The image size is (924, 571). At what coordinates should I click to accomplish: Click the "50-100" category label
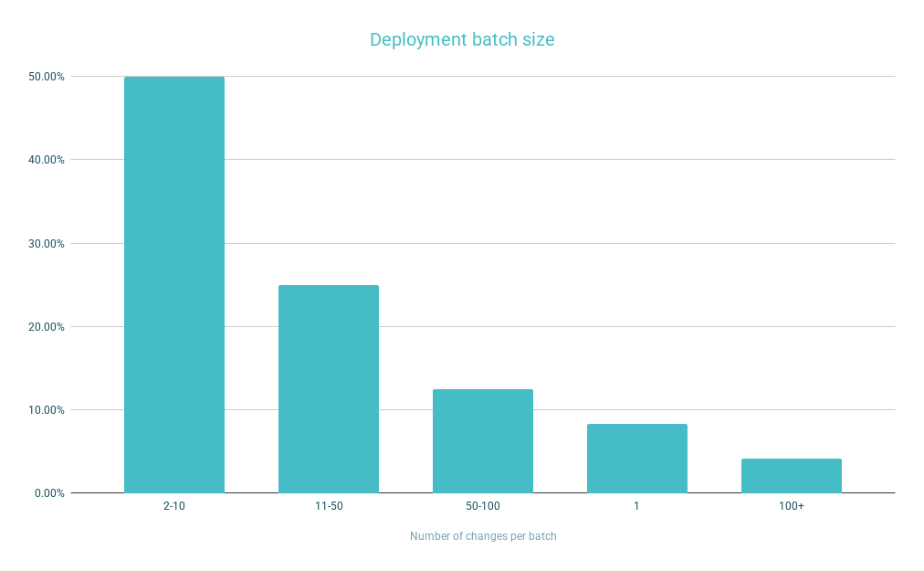tap(483, 506)
